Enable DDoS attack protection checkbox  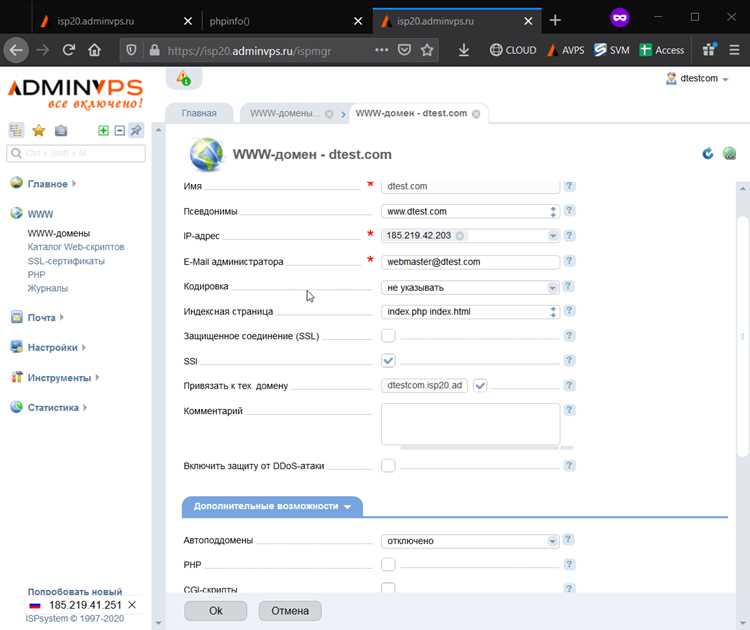coord(388,465)
